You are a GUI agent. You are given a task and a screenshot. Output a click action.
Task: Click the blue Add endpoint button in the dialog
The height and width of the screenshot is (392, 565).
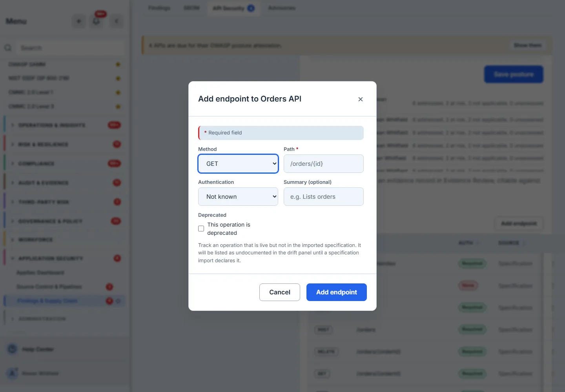click(336, 292)
